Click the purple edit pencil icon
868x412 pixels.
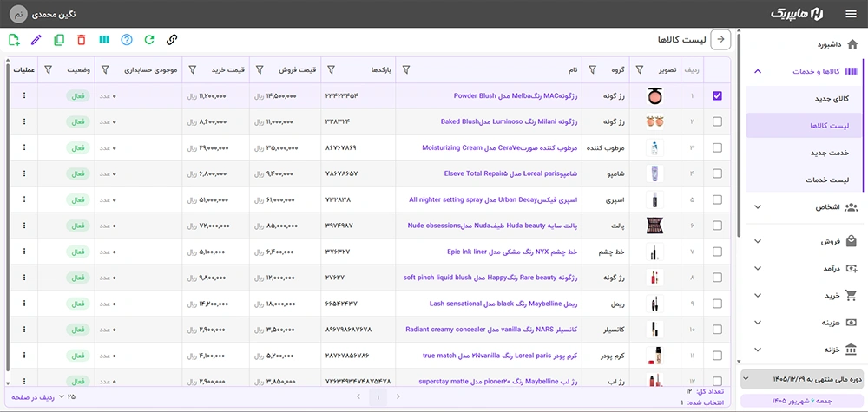tap(36, 40)
